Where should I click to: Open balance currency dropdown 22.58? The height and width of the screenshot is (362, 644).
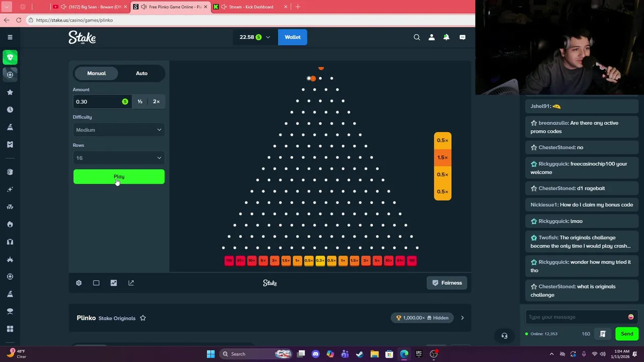(255, 37)
